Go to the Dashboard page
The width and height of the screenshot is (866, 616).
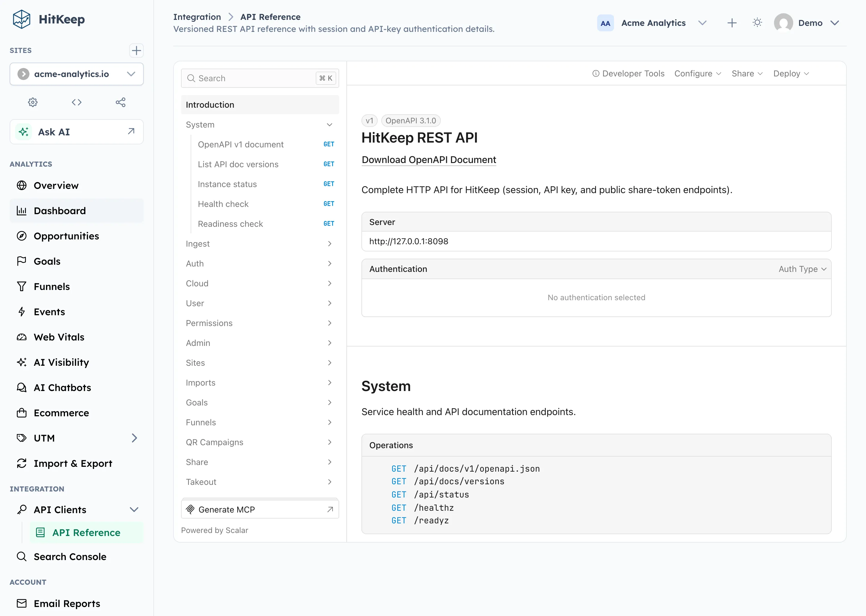coord(77,211)
